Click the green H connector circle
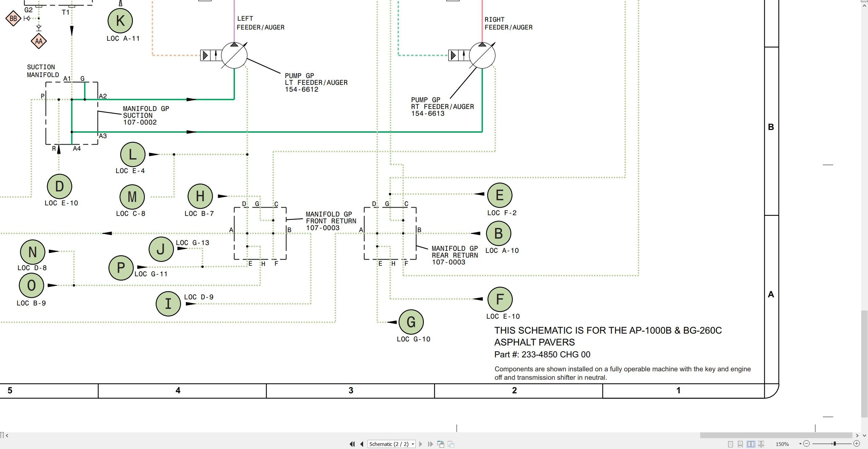Screen dimensions: 868x449 200,196
